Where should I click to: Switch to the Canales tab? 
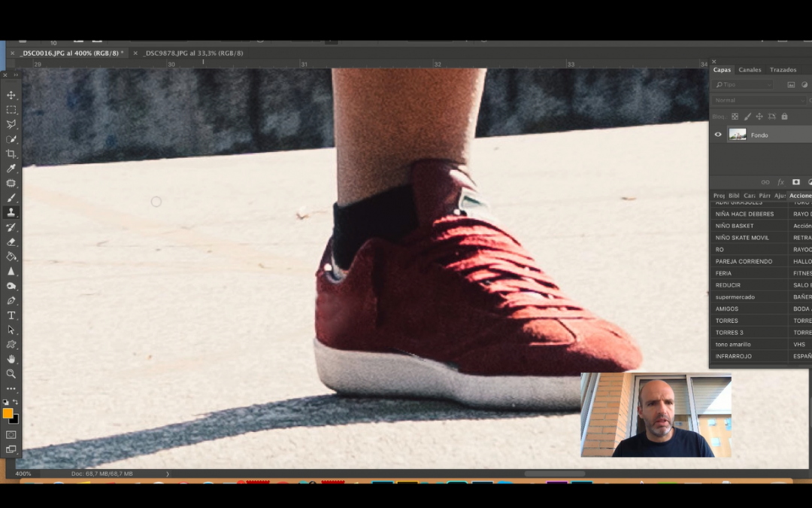(x=750, y=70)
